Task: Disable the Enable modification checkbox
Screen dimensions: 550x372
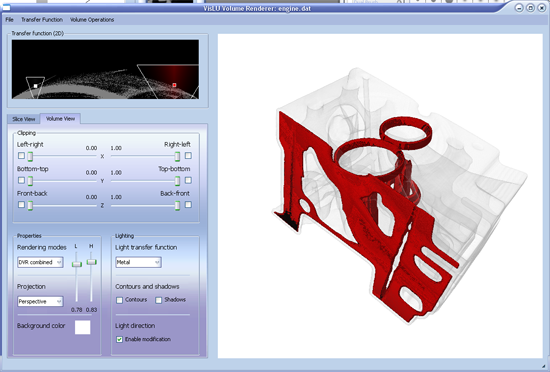Action: pyautogui.click(x=120, y=339)
